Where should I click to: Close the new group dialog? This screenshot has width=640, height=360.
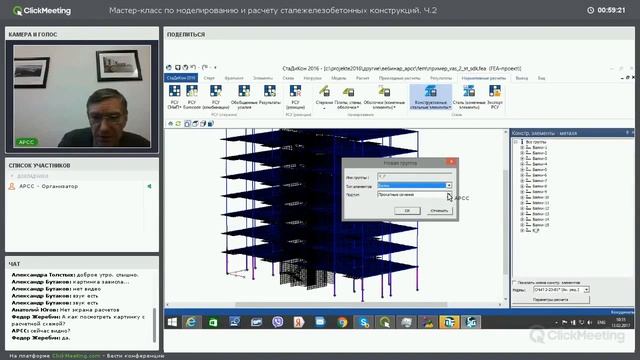click(451, 162)
